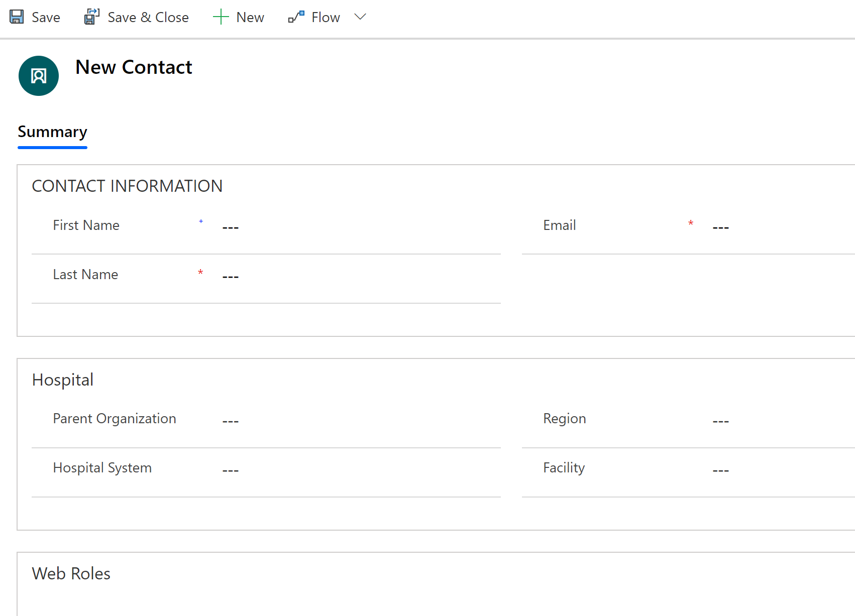Expand the Flow dropdown chevron
The height and width of the screenshot is (616, 855).
[x=360, y=17]
